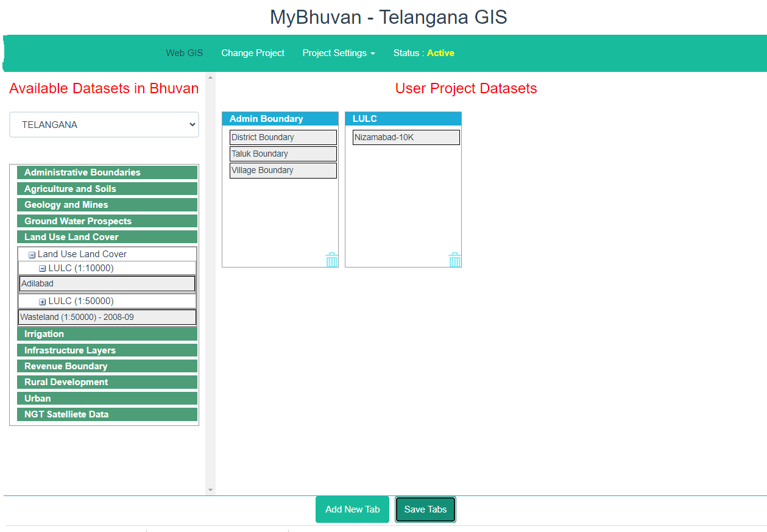The width and height of the screenshot is (767, 532).
Task: Click the Active status indicator
Action: (440, 53)
